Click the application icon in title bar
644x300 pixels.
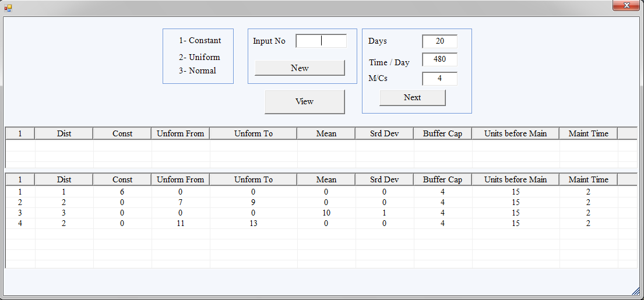click(x=8, y=8)
